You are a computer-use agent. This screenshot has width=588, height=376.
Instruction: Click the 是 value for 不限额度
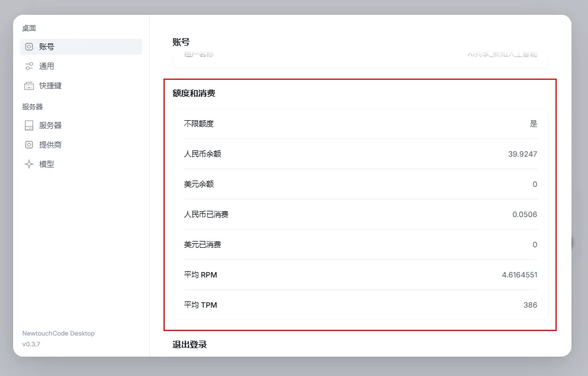coord(533,124)
